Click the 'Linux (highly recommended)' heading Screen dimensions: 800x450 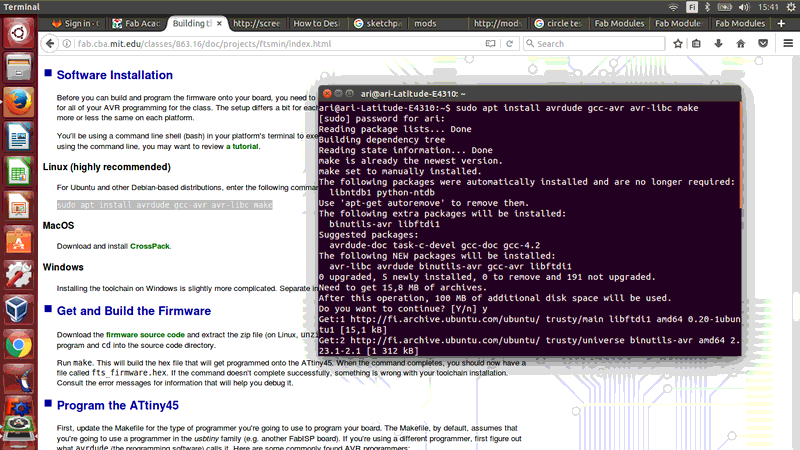(107, 167)
